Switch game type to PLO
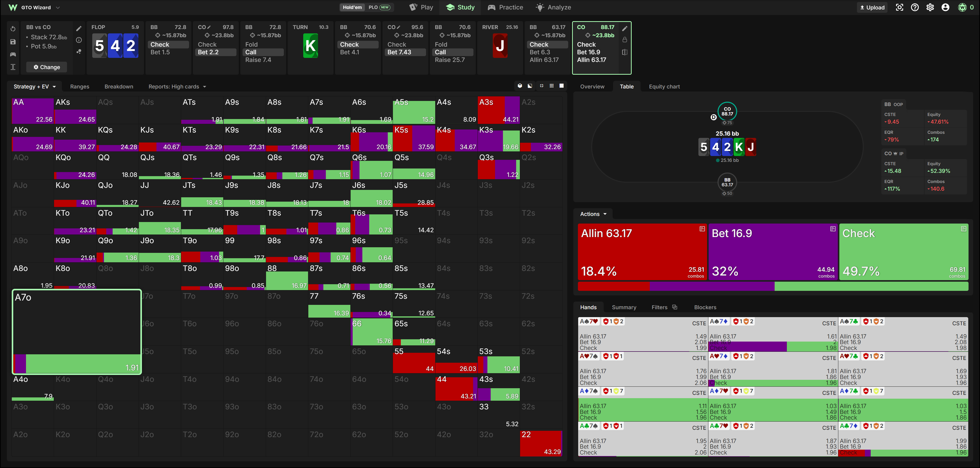Image resolution: width=980 pixels, height=468 pixels. point(379,7)
